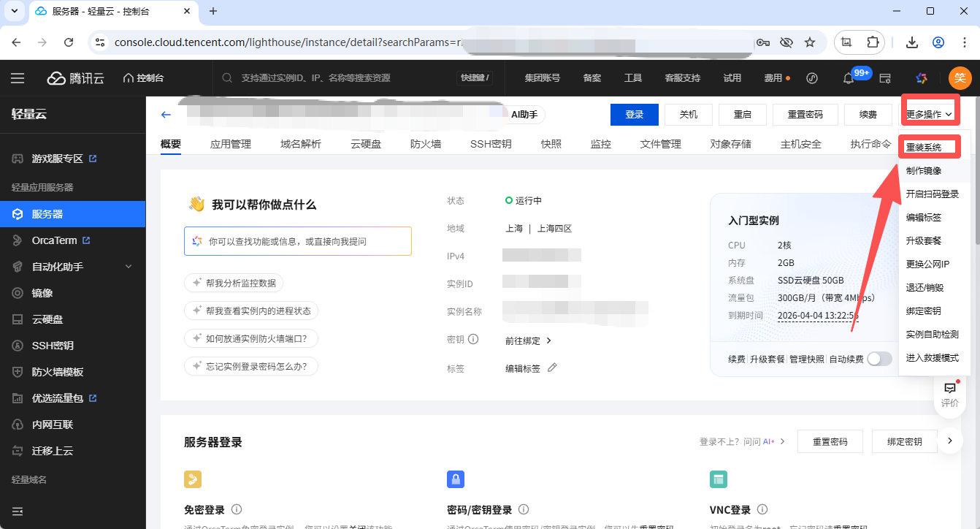This screenshot has width=980, height=529.
Task: Select 重装系统 from the dropdown menu
Action: 924,148
